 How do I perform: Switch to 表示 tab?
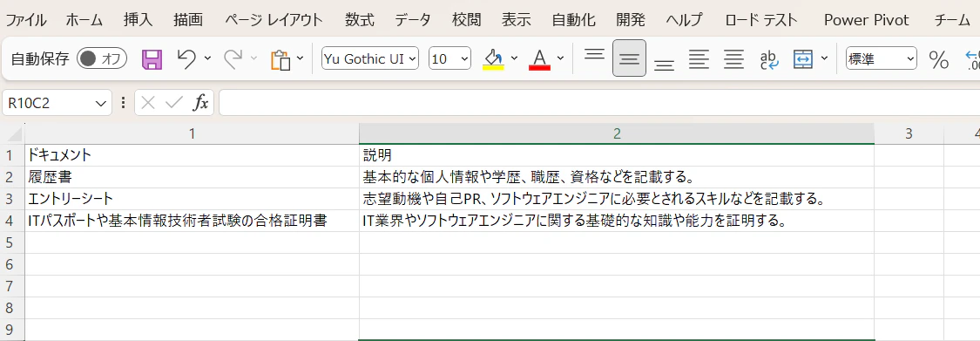(x=517, y=20)
